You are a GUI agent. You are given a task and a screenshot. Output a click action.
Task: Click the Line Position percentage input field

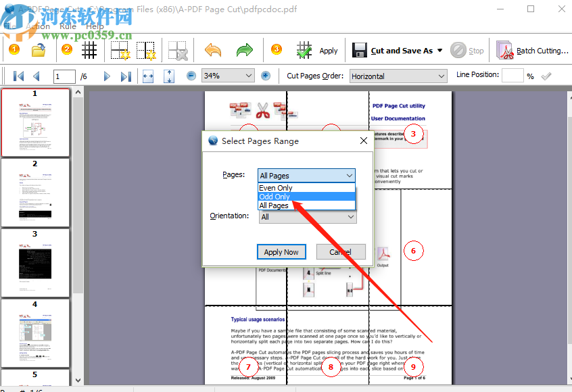click(512, 75)
